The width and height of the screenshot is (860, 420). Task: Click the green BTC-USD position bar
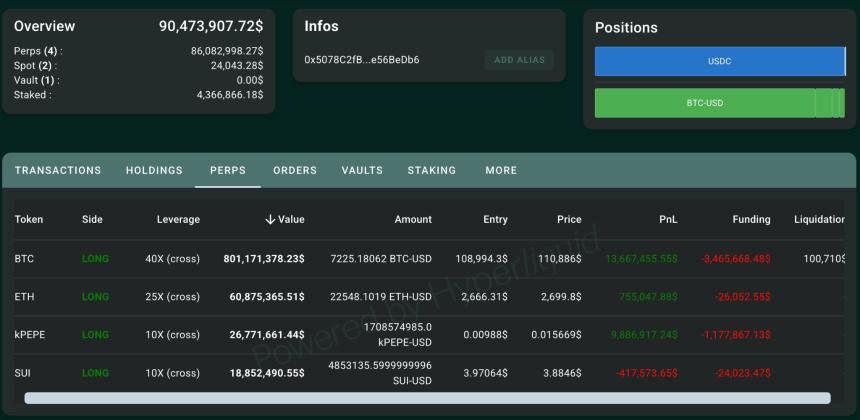coord(704,103)
